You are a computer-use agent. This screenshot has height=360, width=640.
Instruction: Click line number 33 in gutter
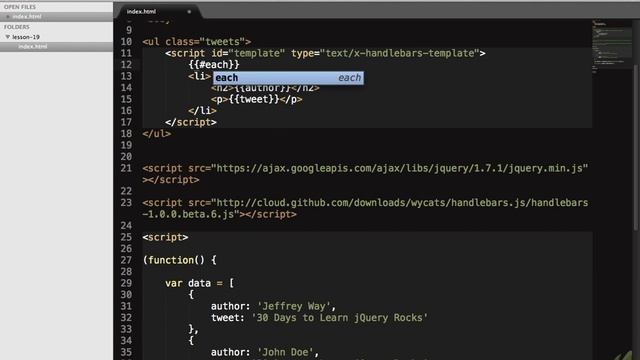126,329
